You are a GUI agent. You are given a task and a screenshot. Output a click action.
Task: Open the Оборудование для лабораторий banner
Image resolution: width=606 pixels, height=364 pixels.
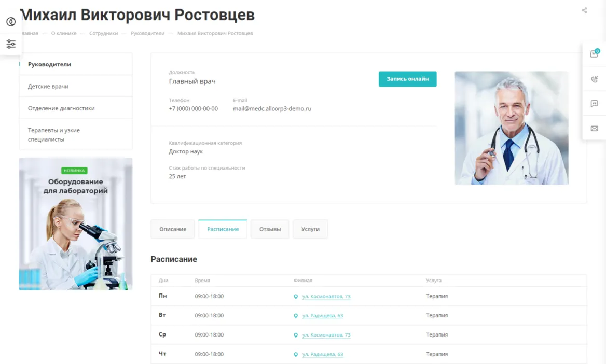pyautogui.click(x=76, y=223)
